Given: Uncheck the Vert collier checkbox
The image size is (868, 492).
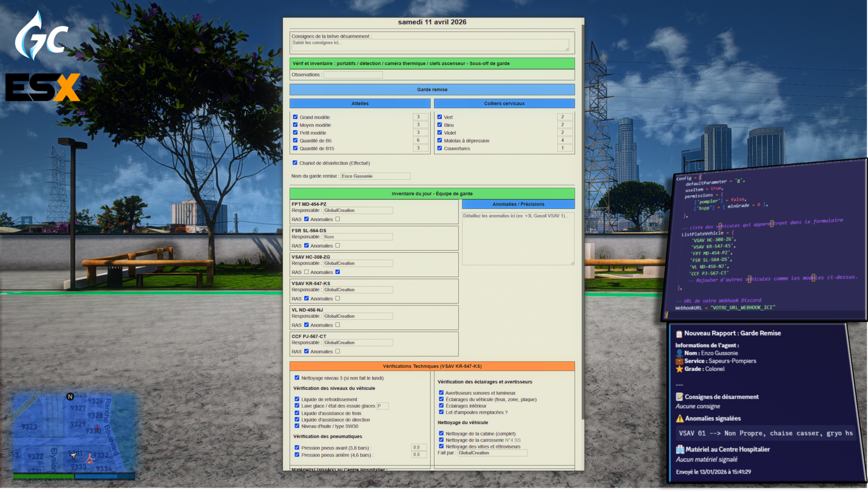Looking at the screenshot, I should coord(440,117).
